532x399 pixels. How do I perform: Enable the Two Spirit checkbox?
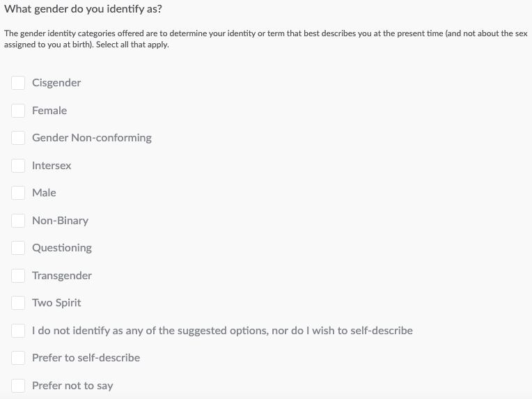point(18,303)
